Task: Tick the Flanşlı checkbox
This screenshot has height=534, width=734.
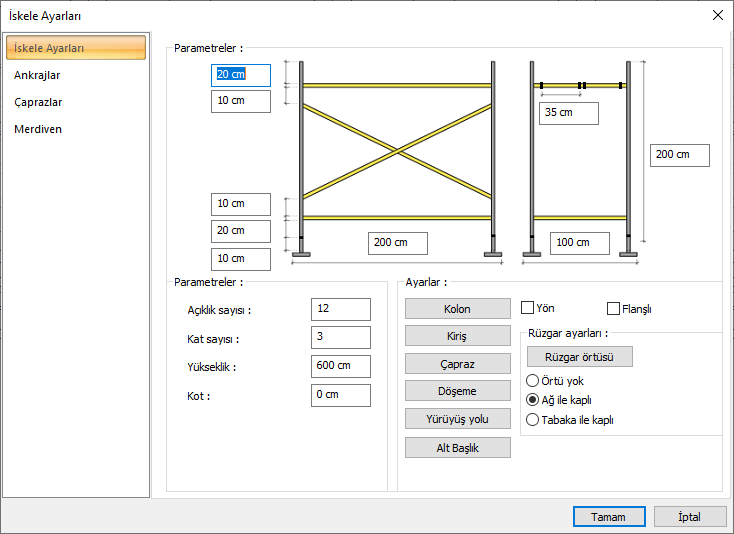Action: tap(614, 309)
